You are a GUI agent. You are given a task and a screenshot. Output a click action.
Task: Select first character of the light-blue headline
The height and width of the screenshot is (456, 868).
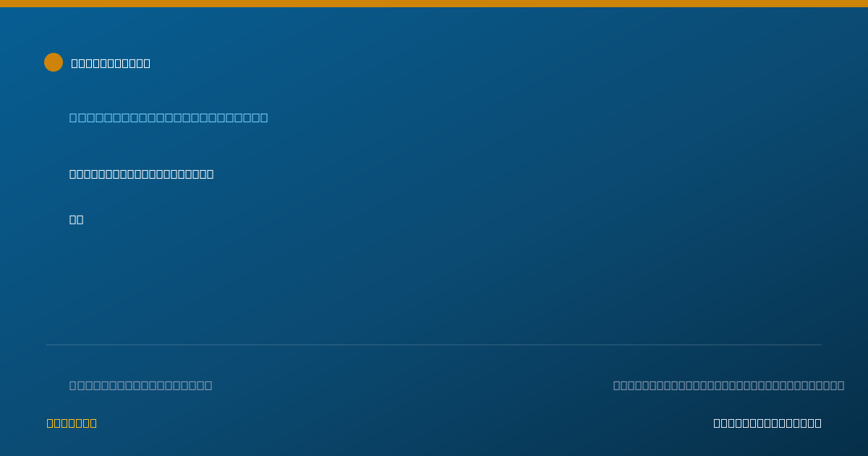tap(73, 117)
